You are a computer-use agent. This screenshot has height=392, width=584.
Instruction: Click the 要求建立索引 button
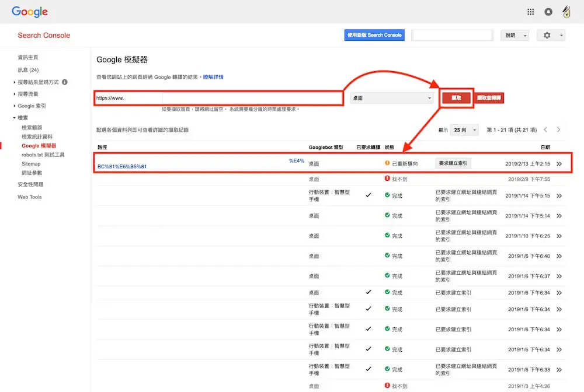click(x=453, y=163)
